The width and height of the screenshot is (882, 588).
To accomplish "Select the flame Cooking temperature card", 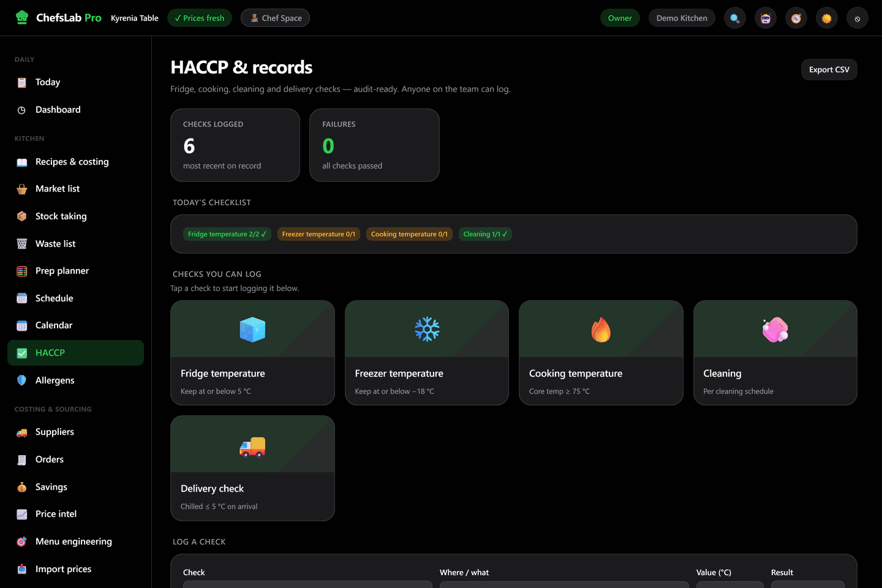I will click(601, 353).
